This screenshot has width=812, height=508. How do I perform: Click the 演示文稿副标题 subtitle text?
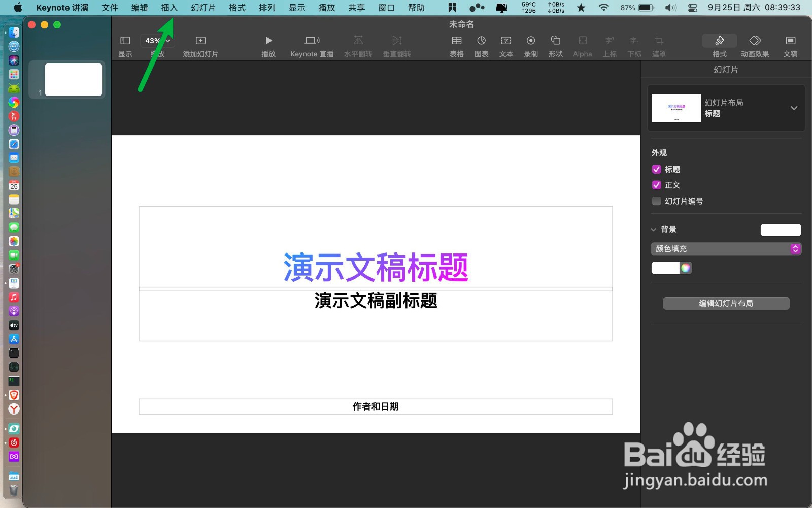376,301
